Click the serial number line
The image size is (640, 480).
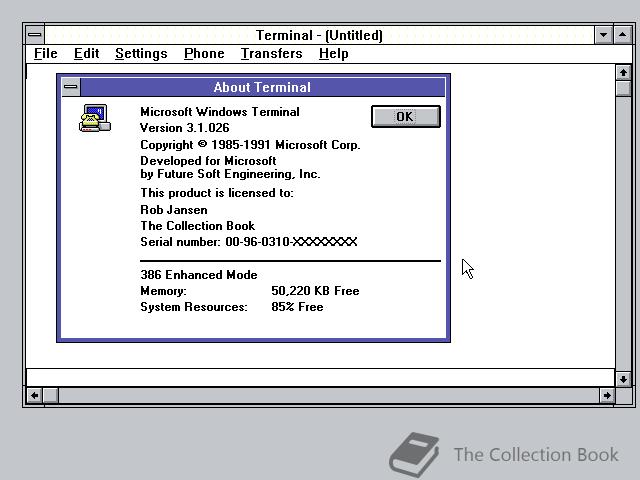[249, 242]
